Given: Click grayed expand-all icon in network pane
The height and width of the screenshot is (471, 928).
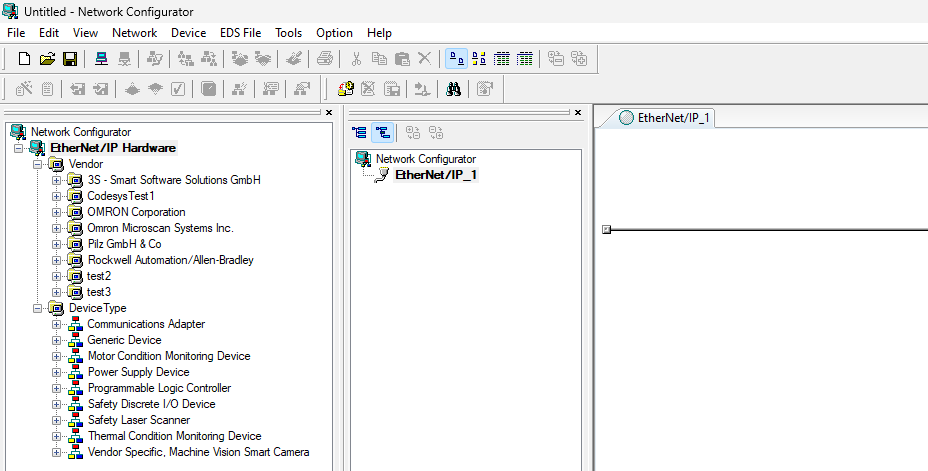Looking at the screenshot, I should pyautogui.click(x=413, y=133).
